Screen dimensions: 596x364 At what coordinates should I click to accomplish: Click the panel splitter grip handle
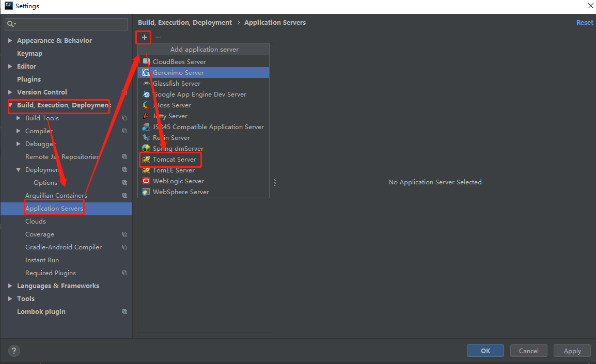[275, 182]
